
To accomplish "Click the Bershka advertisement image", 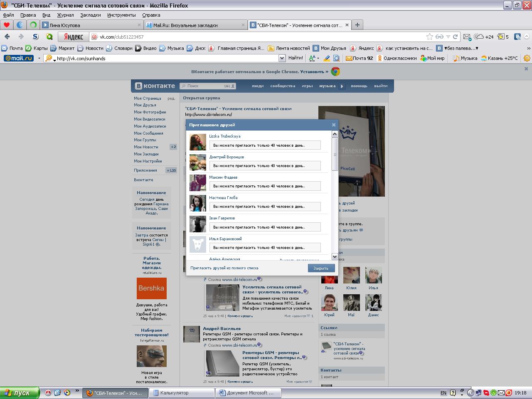I will [x=152, y=288].
